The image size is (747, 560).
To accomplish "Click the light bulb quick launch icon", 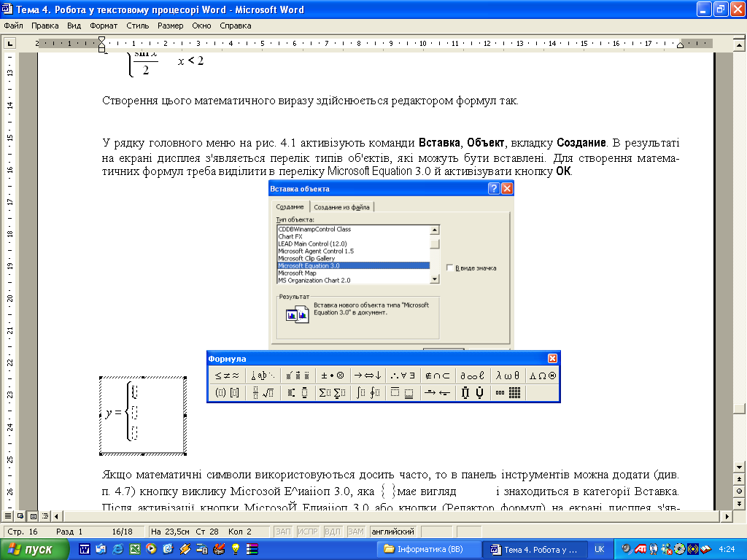I will click(236, 550).
